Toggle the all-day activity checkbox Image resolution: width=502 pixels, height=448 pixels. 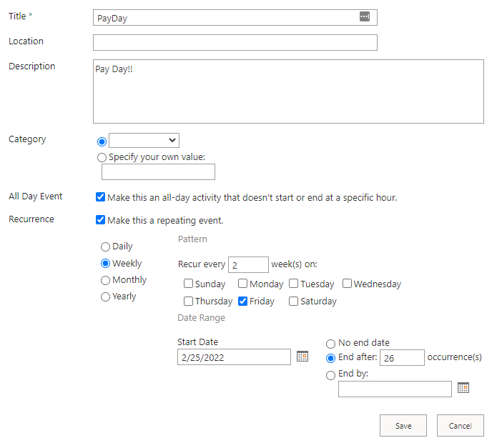pos(101,196)
